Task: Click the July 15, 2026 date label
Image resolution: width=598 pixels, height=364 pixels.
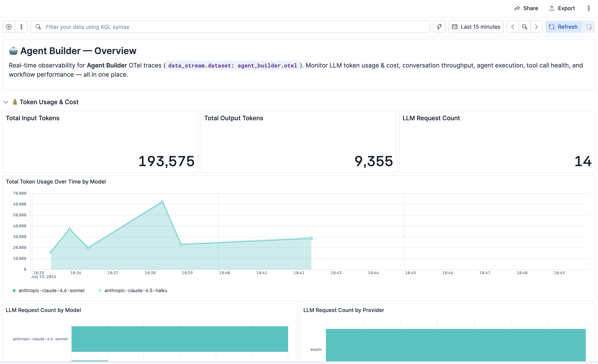Action: coord(43,277)
